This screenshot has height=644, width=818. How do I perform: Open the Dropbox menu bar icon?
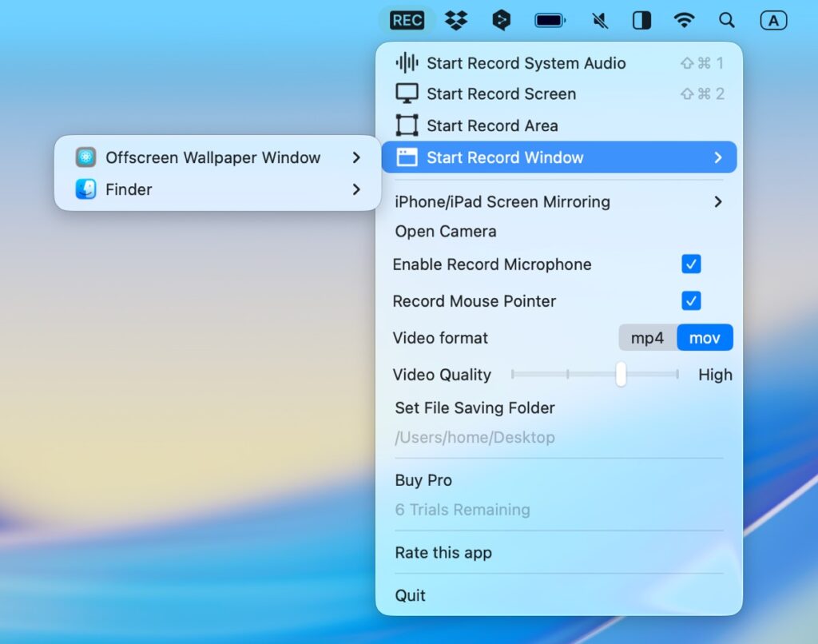[x=456, y=21]
